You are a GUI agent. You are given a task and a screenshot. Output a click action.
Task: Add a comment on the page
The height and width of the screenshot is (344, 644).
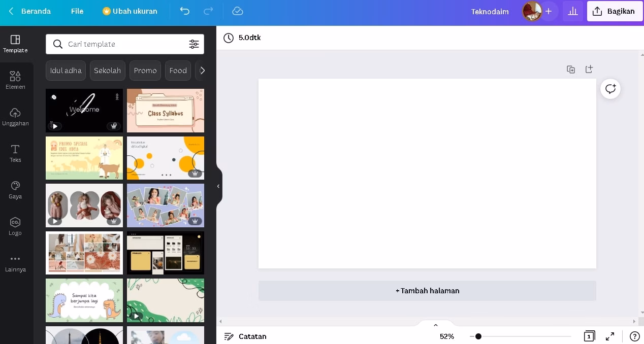click(610, 89)
